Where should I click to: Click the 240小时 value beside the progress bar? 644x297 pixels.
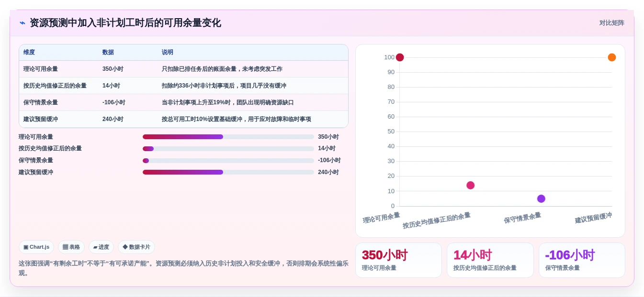tap(328, 172)
